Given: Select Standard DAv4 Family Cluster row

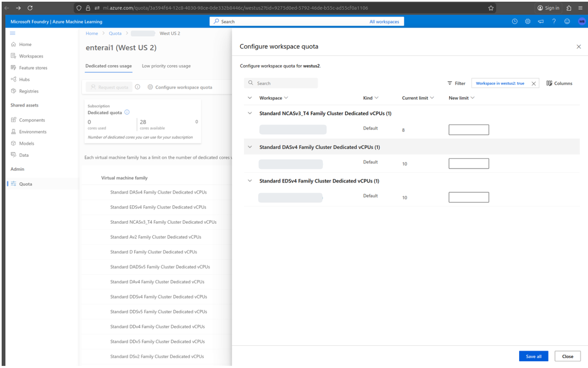Looking at the screenshot, I should pos(156,282).
